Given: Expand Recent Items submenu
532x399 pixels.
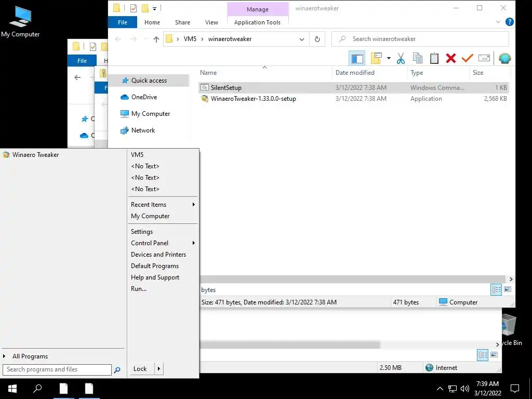Looking at the screenshot, I should tap(163, 205).
